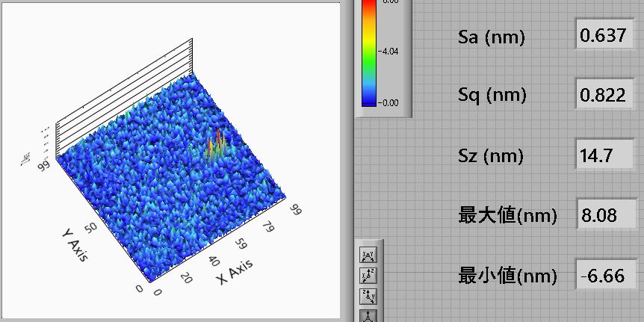644x322 pixels.
Task: Click the 最小值(nm) value field
Action: 603,276
